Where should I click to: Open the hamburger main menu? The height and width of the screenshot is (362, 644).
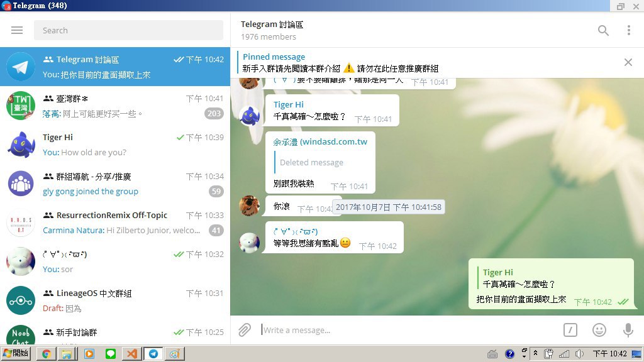(17, 30)
